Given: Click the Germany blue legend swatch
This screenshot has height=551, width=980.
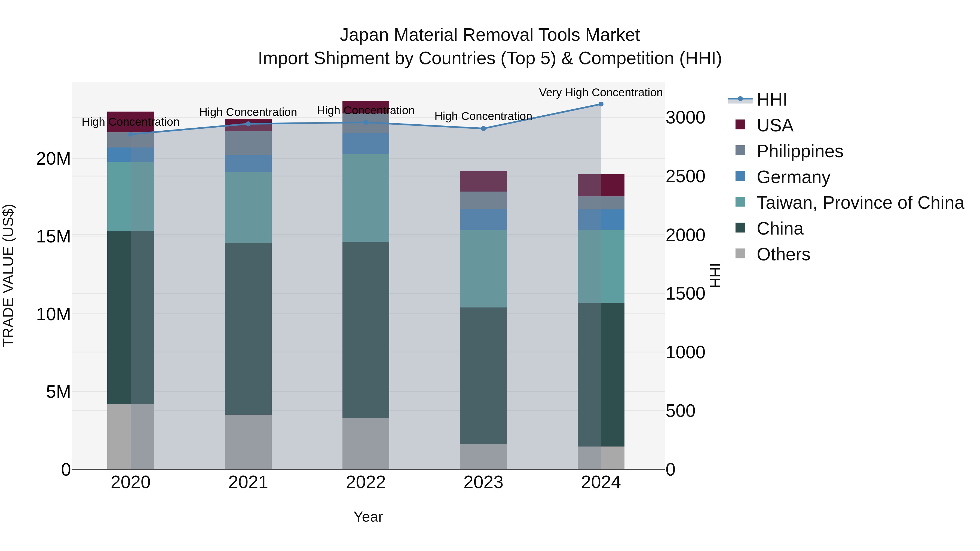Looking at the screenshot, I should (x=740, y=176).
